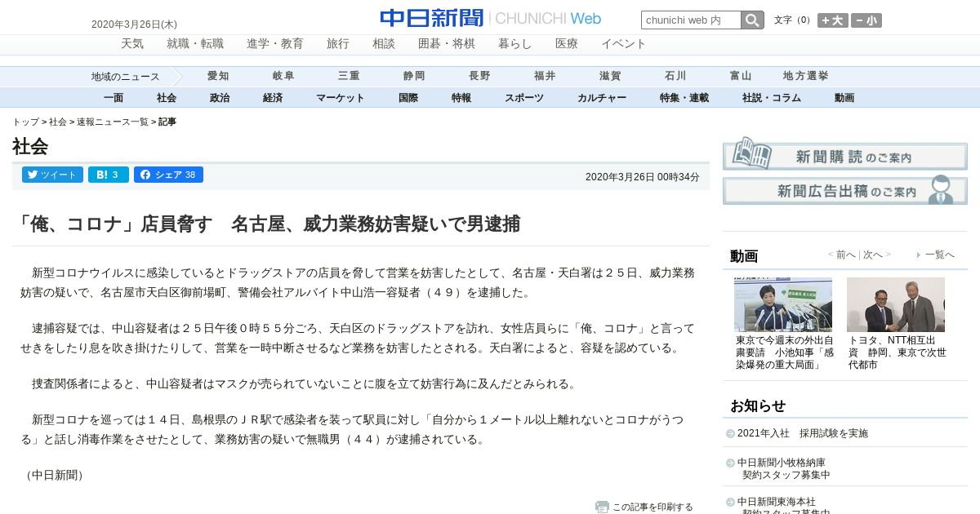Go to the スポーツ section

(524, 98)
